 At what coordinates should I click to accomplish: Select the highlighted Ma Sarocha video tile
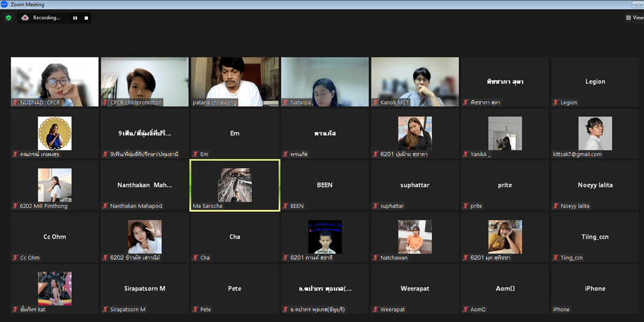point(234,185)
